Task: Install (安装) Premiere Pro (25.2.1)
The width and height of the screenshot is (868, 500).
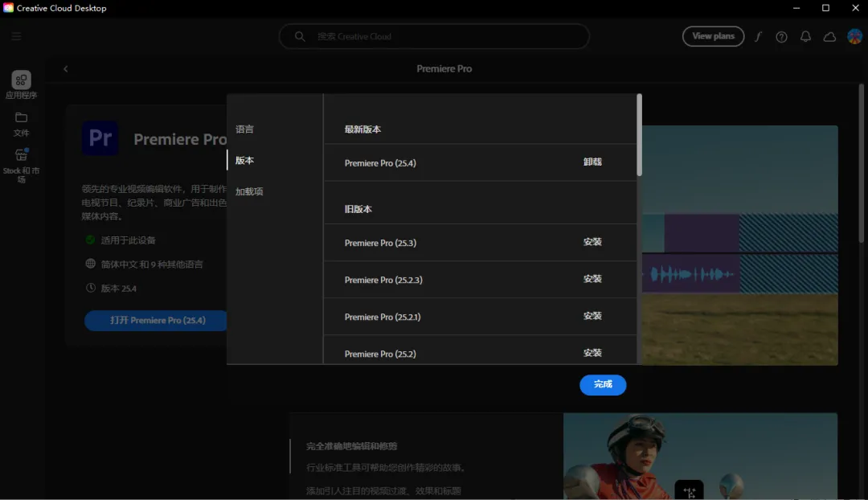Action: point(592,316)
